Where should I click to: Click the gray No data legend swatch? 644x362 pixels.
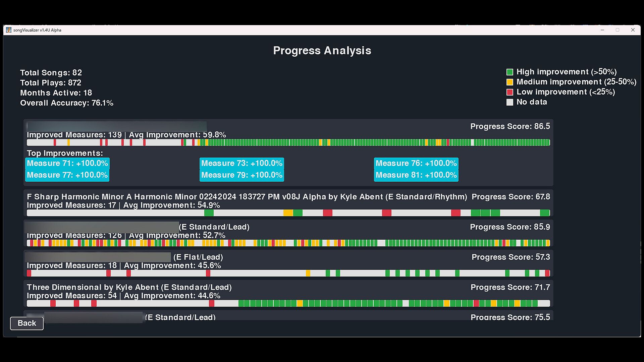tap(509, 102)
